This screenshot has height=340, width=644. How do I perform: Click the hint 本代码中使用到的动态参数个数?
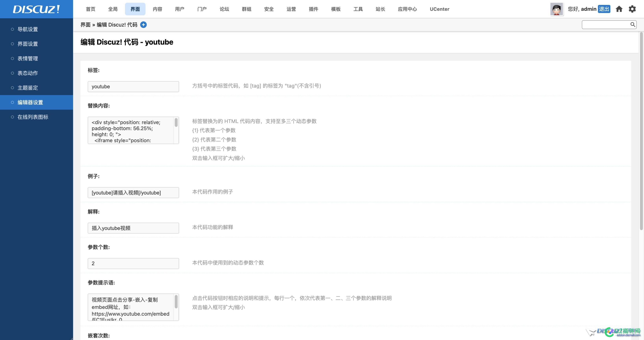point(228,263)
